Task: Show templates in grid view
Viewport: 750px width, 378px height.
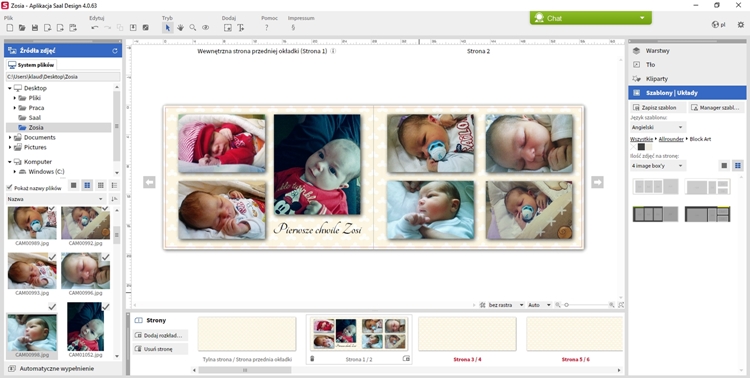Action: pos(738,166)
